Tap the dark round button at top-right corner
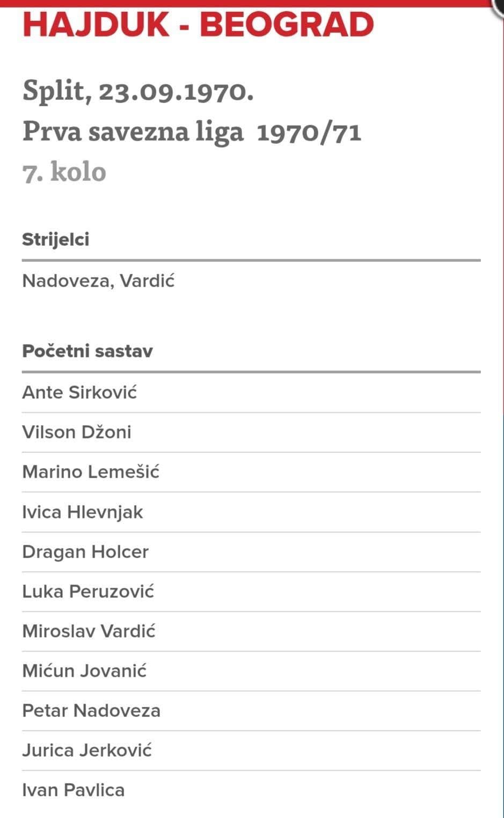 pyautogui.click(x=499, y=5)
